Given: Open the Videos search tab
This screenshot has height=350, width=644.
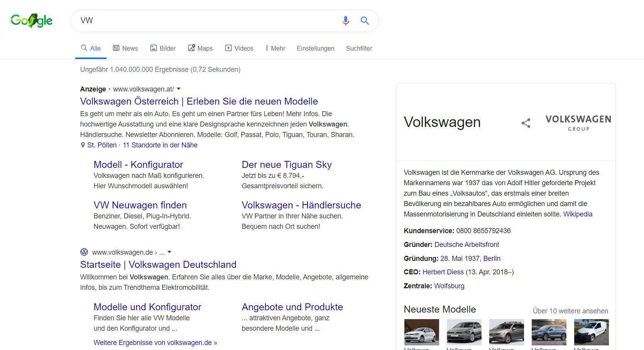Looking at the screenshot, I should [x=239, y=48].
